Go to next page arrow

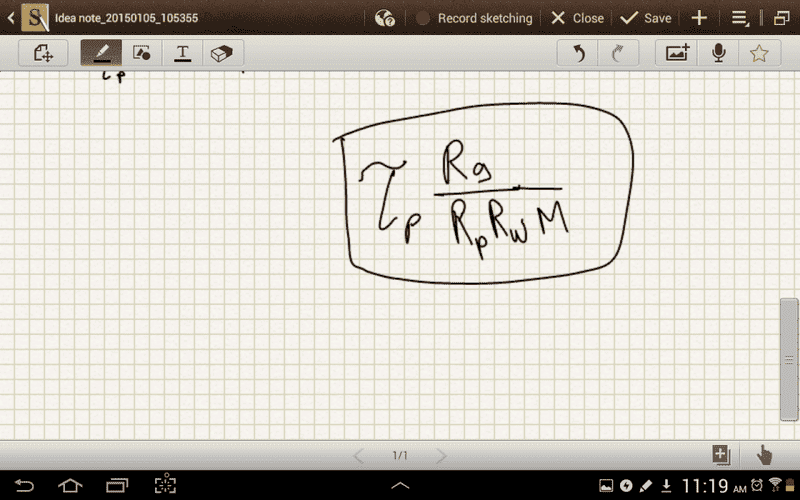pyautogui.click(x=441, y=456)
